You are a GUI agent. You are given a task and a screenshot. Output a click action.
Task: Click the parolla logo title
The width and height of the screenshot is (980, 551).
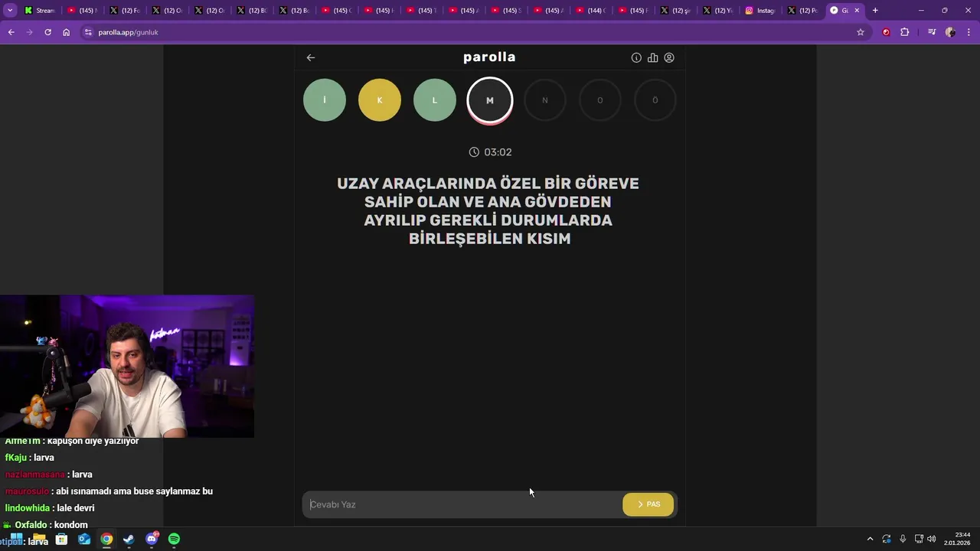[489, 57]
